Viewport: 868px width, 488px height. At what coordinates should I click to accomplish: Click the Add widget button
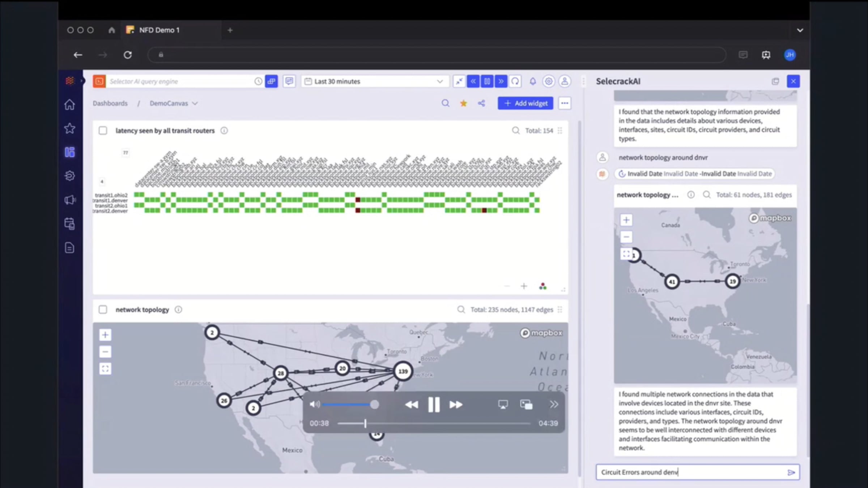coord(525,103)
